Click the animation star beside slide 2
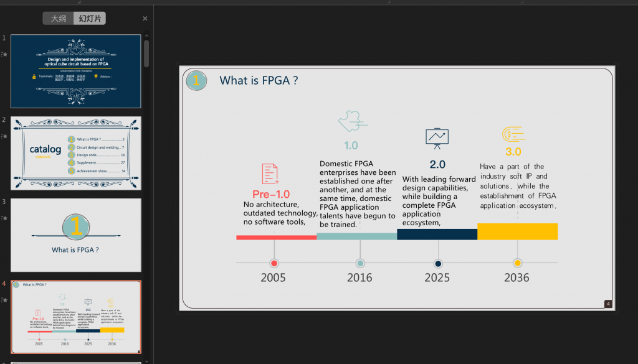The width and height of the screenshot is (638, 364). pyautogui.click(x=5, y=136)
